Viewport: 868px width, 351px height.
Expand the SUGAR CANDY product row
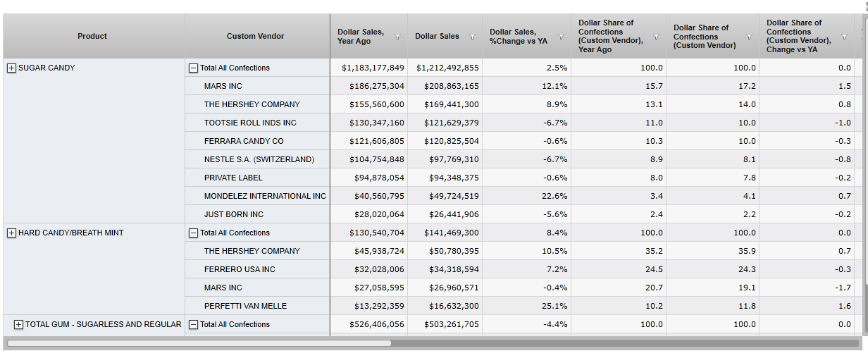point(11,68)
